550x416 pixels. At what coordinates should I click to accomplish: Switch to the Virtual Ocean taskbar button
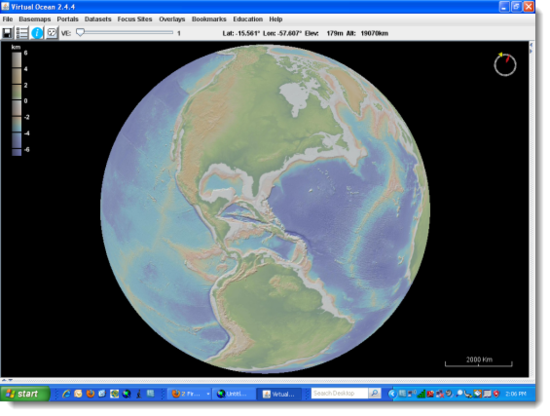coord(279,394)
